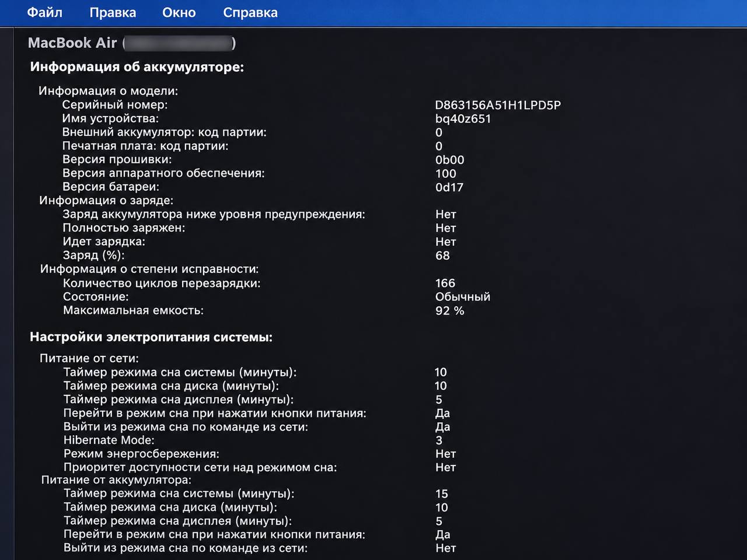Click the Режим энергосбережения label
The image size is (747, 560).
141,454
